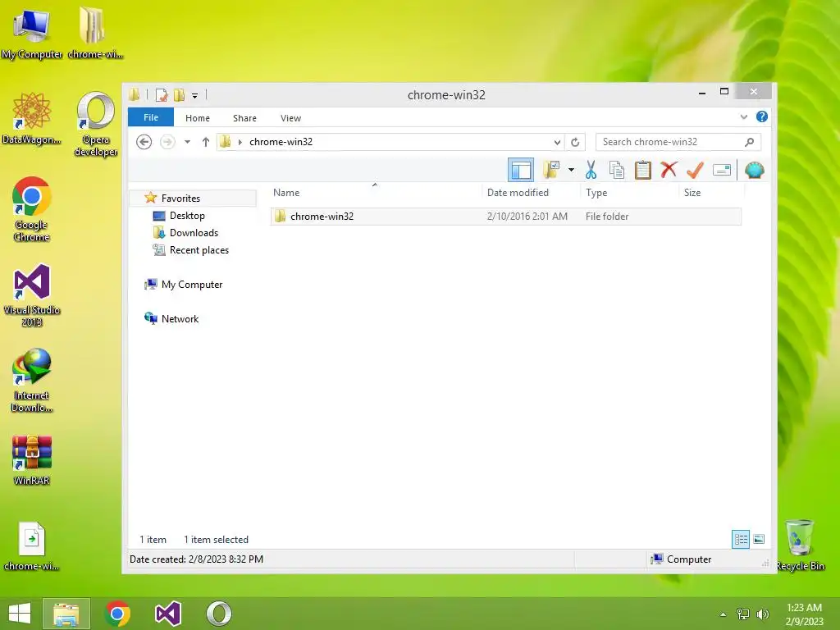Click the red X Delete icon
840x630 pixels.
[x=668, y=171]
